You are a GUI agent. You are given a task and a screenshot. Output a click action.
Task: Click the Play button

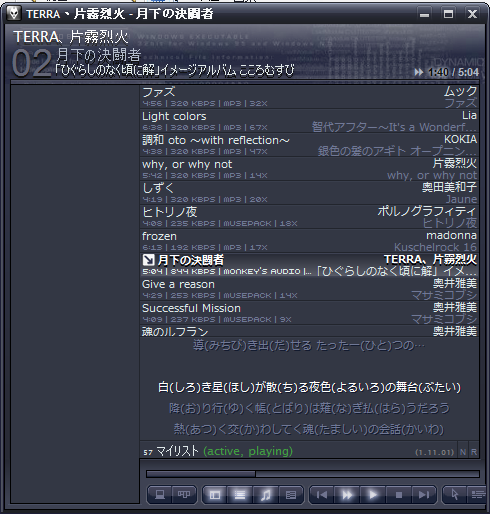point(373,495)
